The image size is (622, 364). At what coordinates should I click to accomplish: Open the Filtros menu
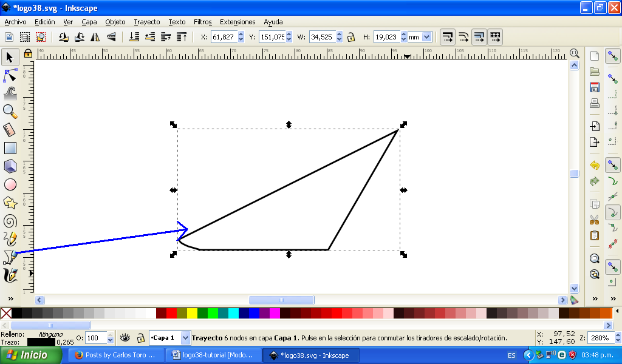(x=202, y=22)
